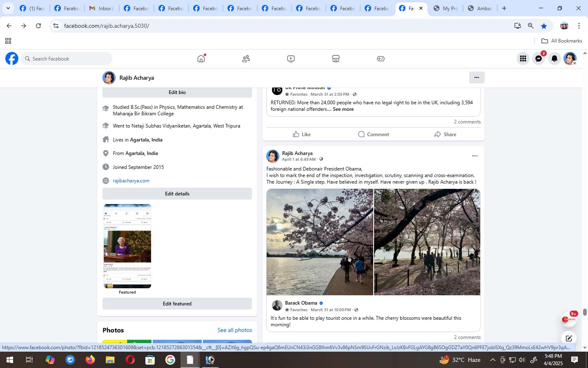The width and height of the screenshot is (588, 368).
Task: Click the new message compose icon
Action: point(568,338)
